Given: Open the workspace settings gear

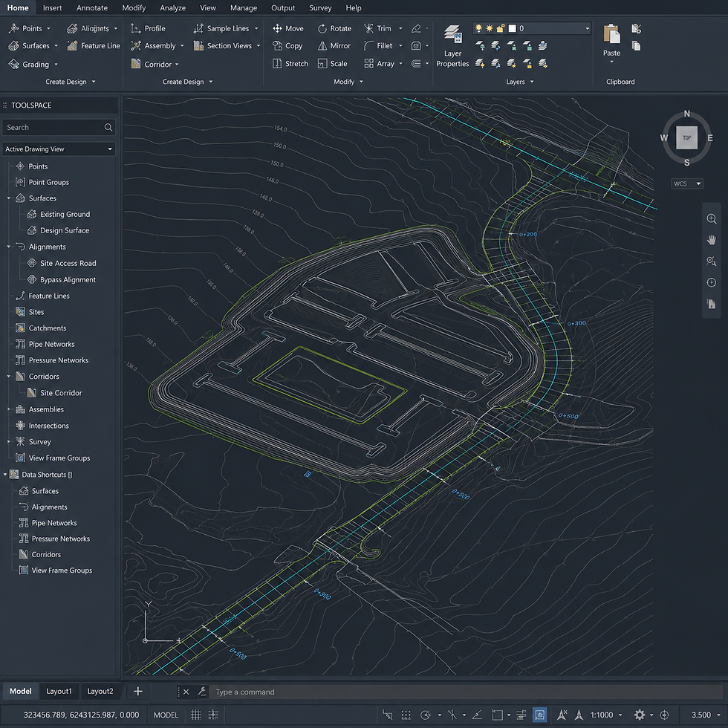Looking at the screenshot, I should (640, 715).
